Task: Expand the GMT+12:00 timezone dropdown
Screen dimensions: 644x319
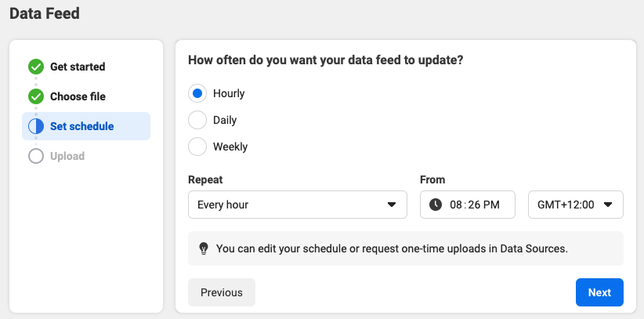Action: pos(575,205)
